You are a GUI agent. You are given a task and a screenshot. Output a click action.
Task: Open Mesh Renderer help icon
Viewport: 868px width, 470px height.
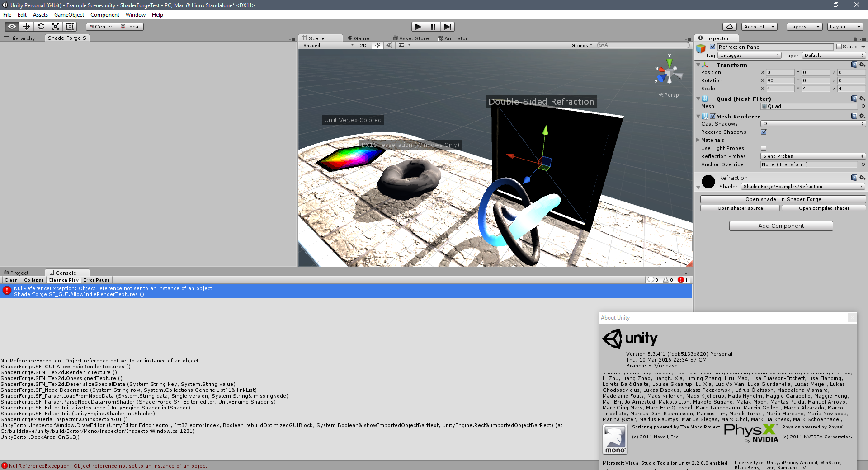click(x=854, y=116)
